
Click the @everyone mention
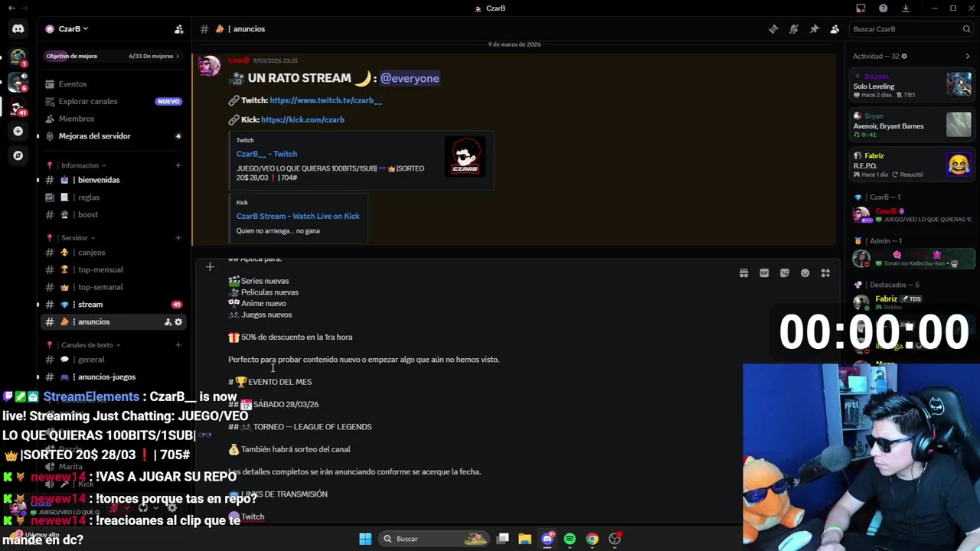(410, 78)
